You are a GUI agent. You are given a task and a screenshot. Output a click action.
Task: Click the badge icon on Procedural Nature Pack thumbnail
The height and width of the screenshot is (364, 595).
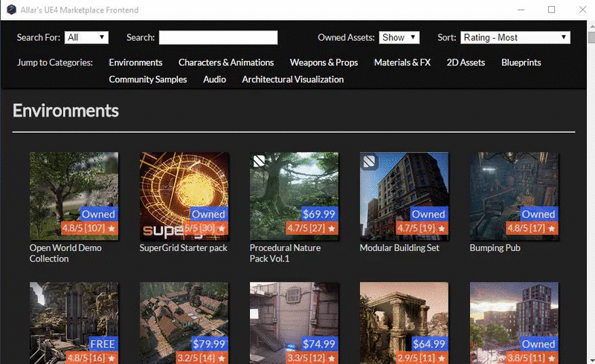pyautogui.click(x=259, y=161)
